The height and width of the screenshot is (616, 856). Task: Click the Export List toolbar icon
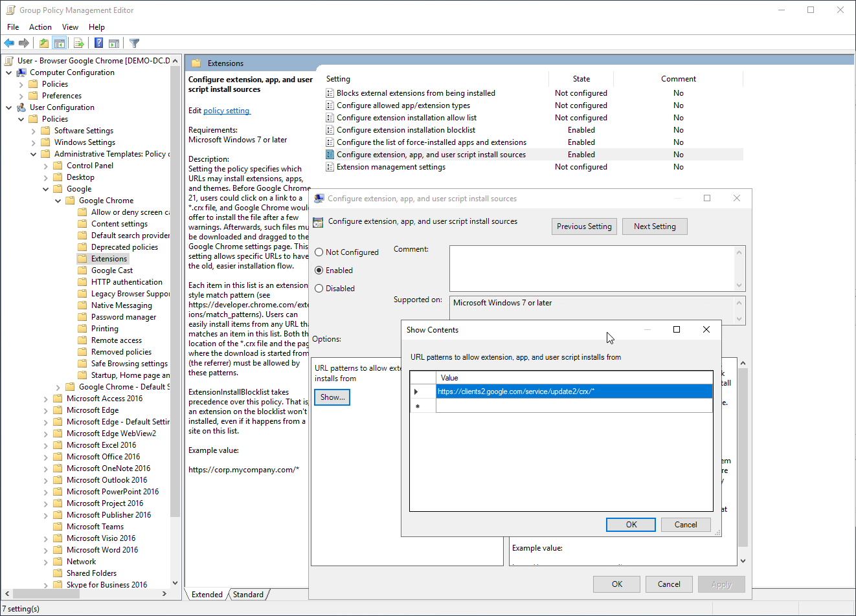point(79,43)
